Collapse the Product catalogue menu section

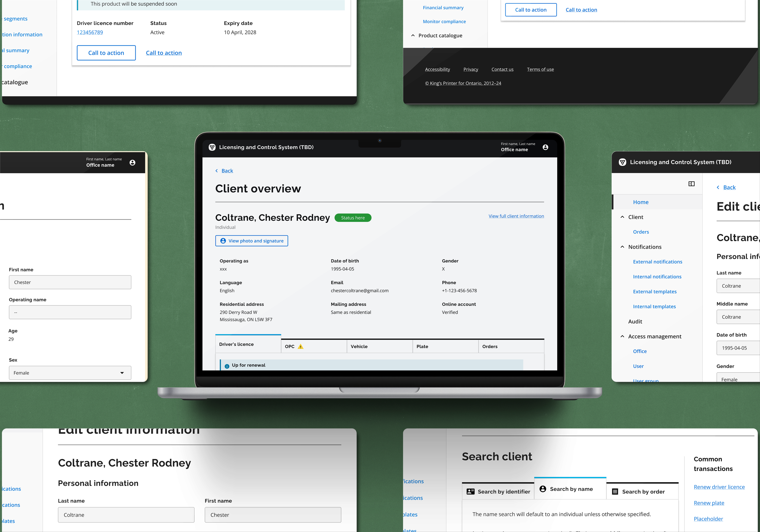(x=413, y=36)
